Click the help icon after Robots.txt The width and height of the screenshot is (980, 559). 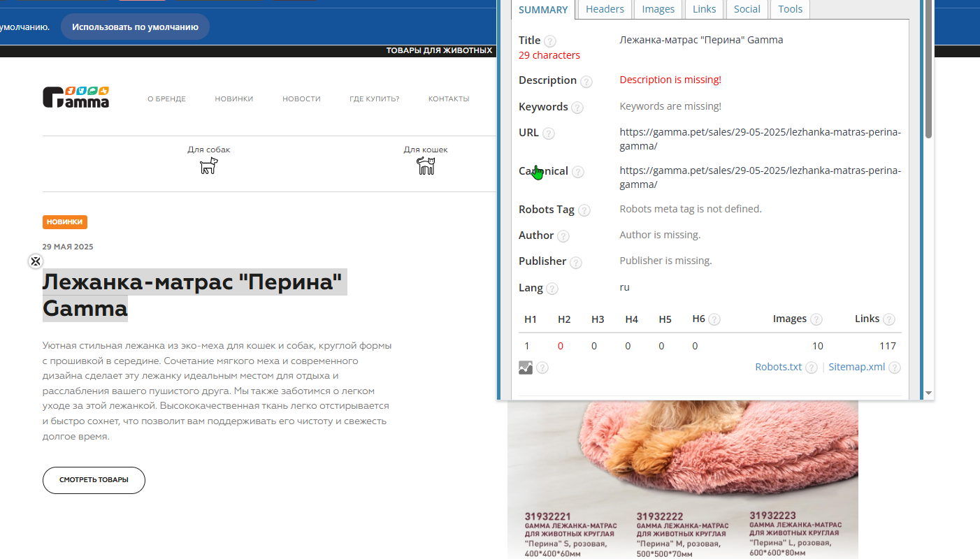(812, 368)
